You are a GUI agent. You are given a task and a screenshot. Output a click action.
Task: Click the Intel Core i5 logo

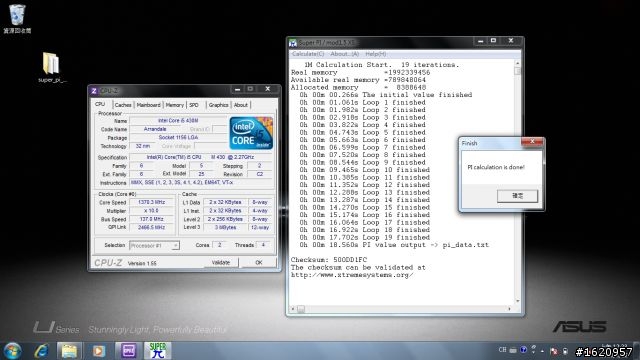pos(251,133)
